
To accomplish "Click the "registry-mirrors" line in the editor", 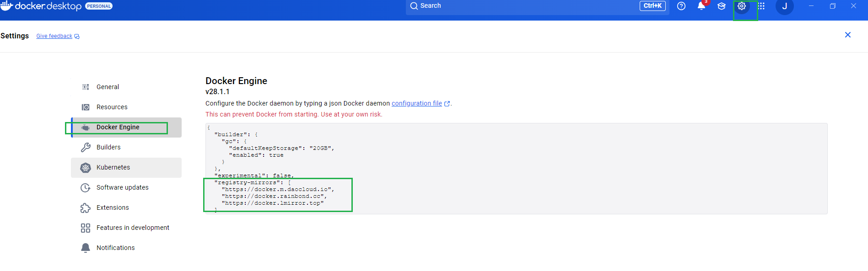I will [253, 182].
